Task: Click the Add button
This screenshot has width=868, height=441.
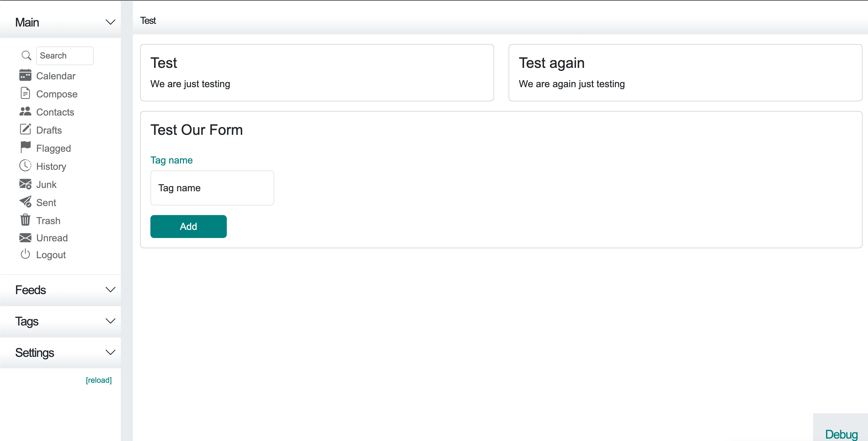Action: (x=188, y=227)
